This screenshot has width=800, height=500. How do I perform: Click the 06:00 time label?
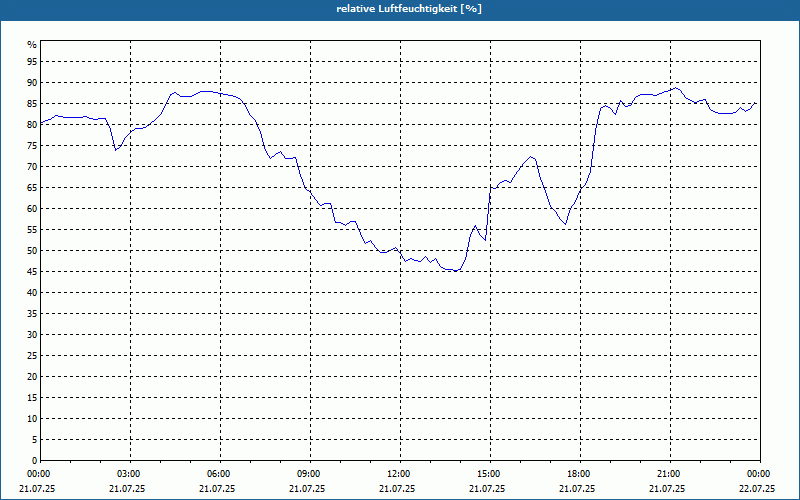point(219,474)
